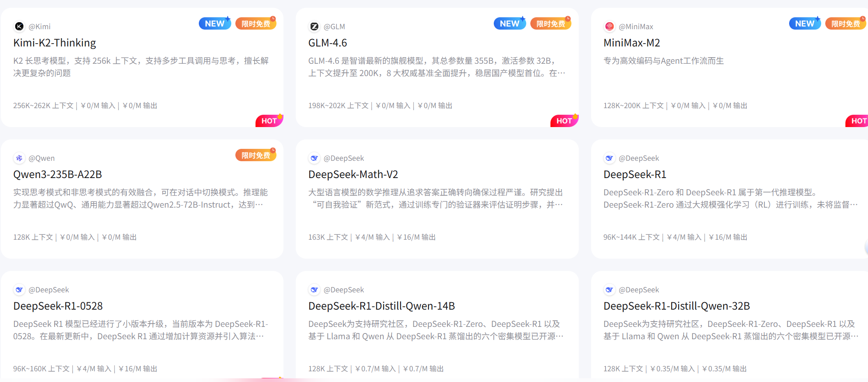Click NEW badge on Kimi-K2-Thinking card

pos(215,23)
